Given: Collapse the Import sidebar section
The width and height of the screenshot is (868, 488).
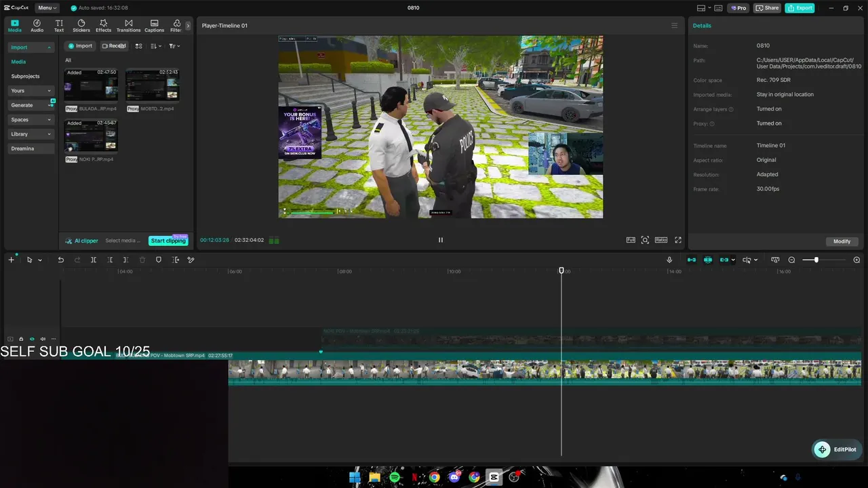Looking at the screenshot, I should coord(31,47).
